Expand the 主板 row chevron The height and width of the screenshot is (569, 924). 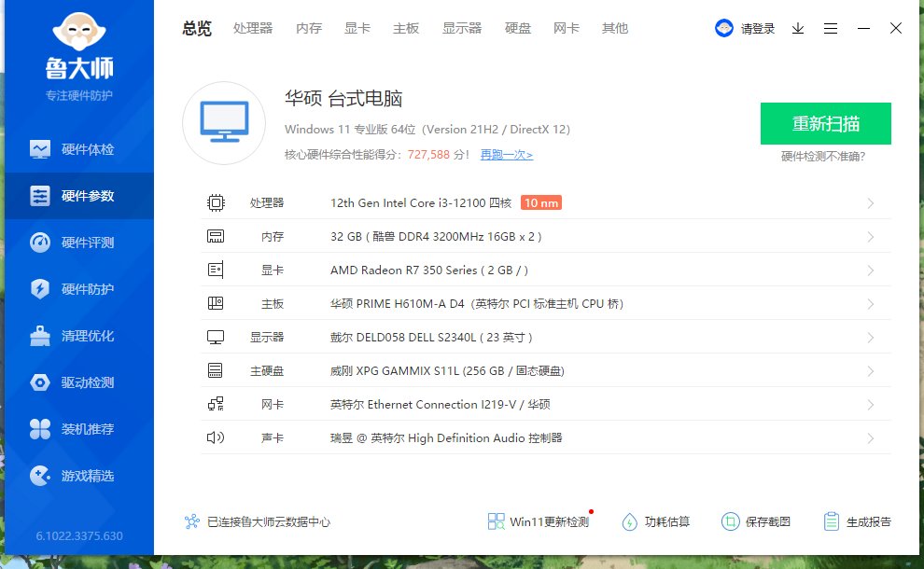point(871,304)
